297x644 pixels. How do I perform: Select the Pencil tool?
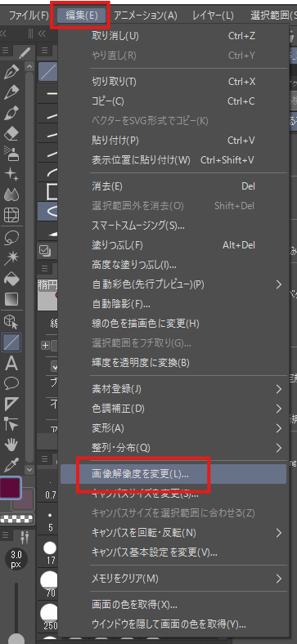(11, 93)
